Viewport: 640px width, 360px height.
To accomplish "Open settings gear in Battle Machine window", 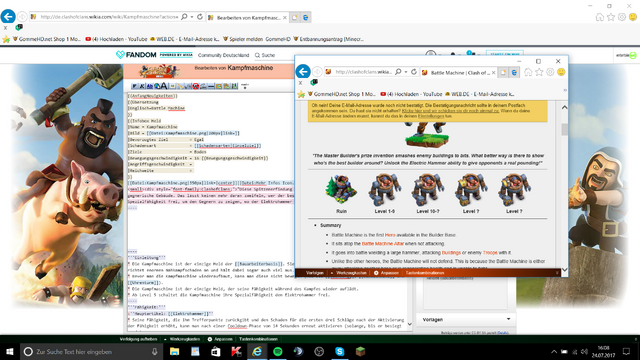I will point(550,72).
